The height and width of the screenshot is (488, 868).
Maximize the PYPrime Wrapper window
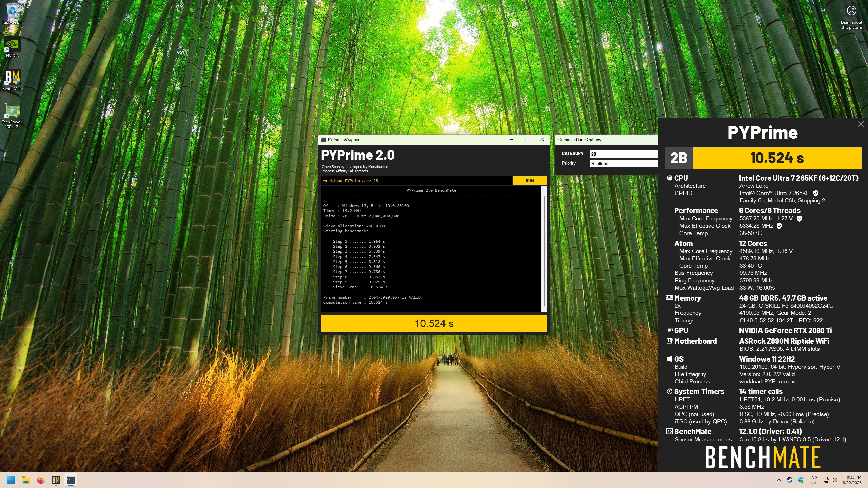tap(527, 139)
